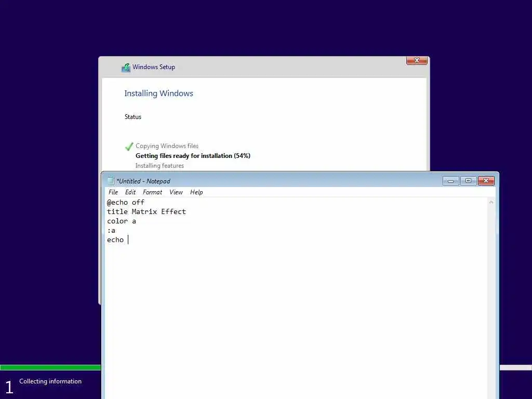Open the Notepad Edit menu
This screenshot has height=399, width=532.
tap(130, 192)
